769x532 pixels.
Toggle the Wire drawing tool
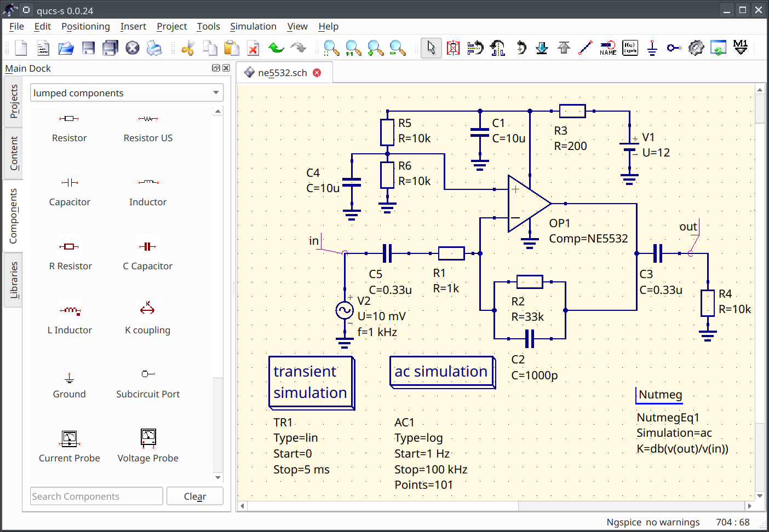click(x=586, y=48)
